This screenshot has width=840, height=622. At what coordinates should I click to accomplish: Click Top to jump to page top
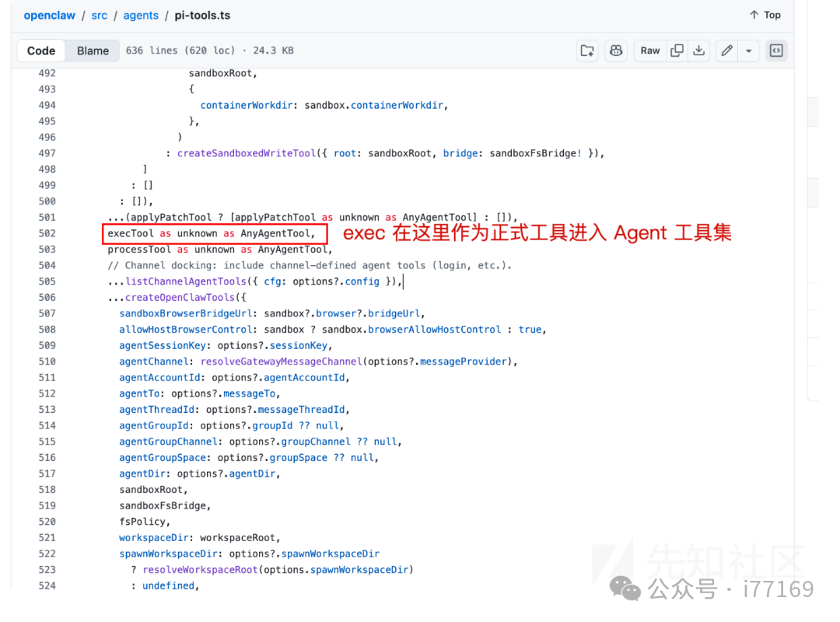764,14
